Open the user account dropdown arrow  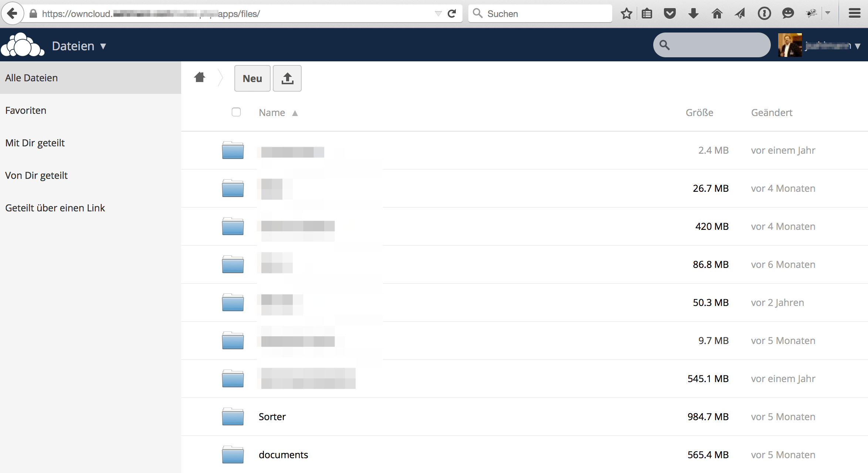[858, 46]
